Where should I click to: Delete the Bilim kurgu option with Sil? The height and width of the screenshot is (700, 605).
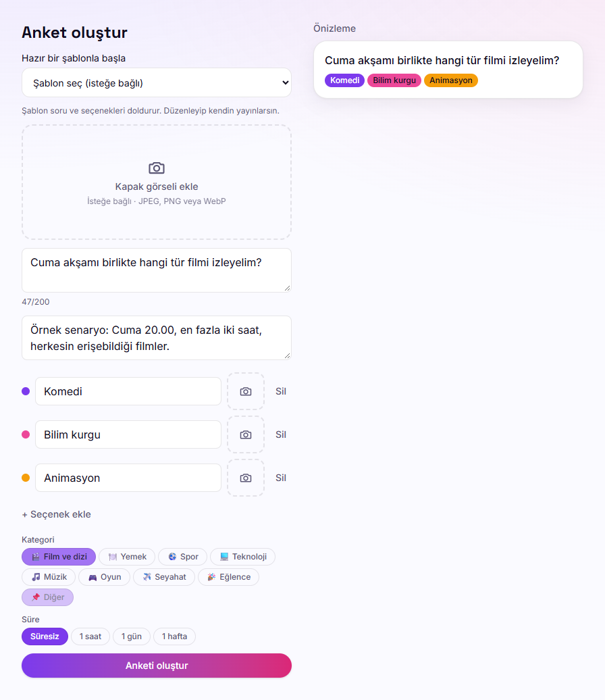[281, 435]
